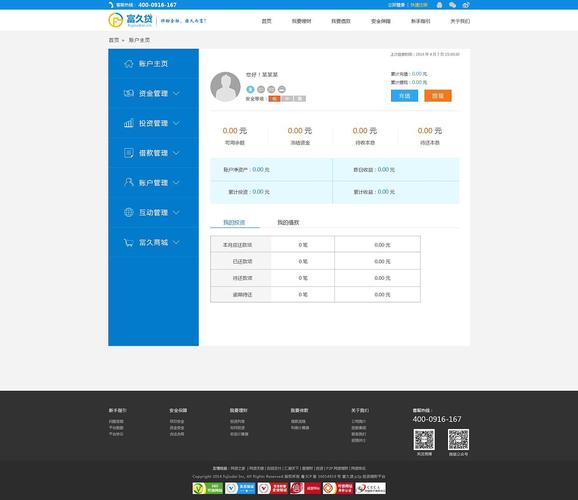Click the third red-white certification badge in footer
This screenshot has width=578, height=500.
point(273,488)
